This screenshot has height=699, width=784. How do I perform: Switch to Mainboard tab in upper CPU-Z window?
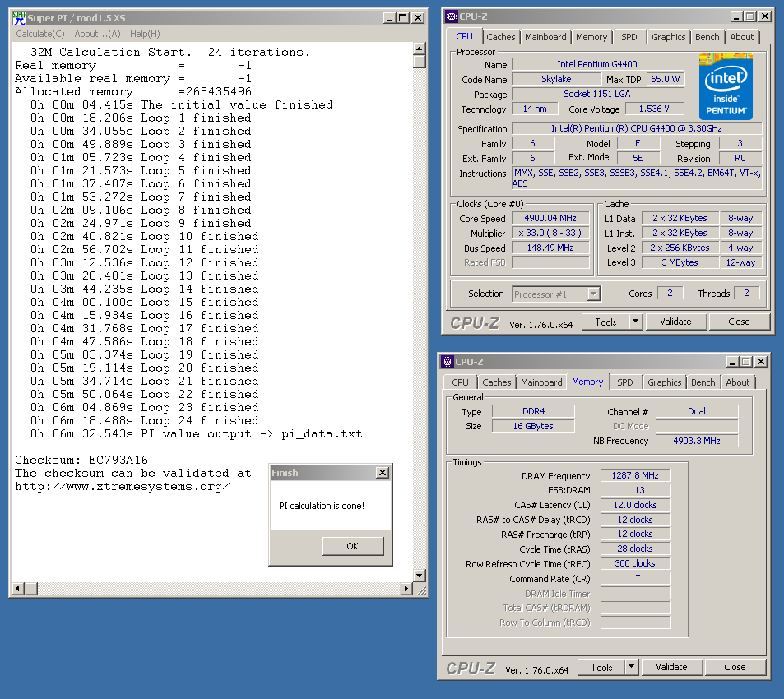(545, 37)
